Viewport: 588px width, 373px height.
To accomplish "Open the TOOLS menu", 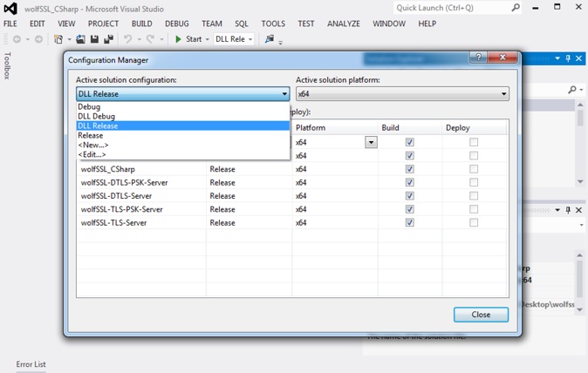I will click(273, 24).
